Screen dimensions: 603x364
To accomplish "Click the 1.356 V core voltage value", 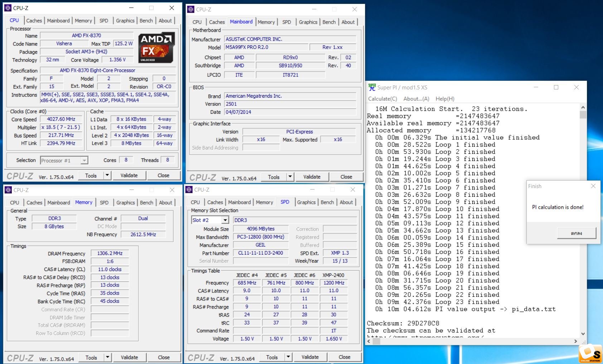I will coord(117,60).
